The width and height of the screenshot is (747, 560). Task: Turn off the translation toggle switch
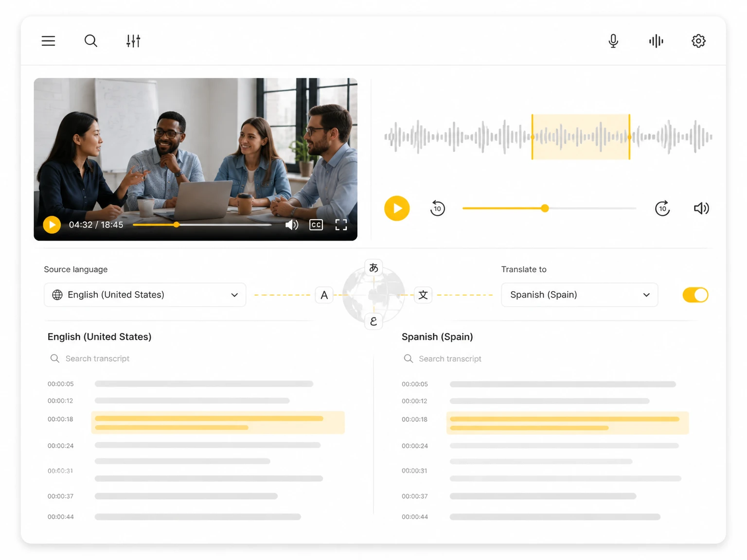point(695,295)
